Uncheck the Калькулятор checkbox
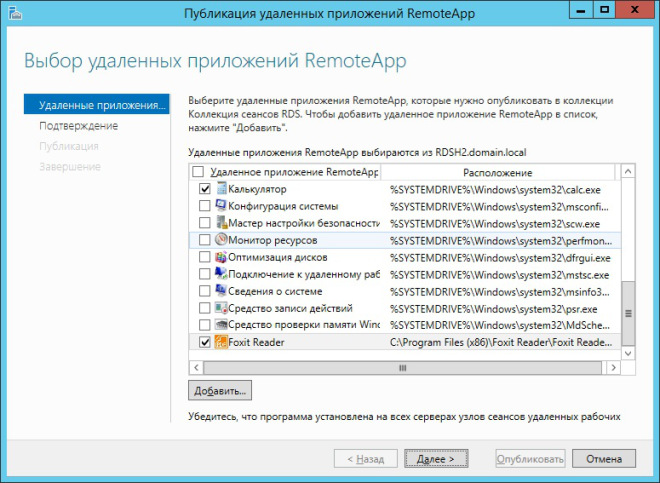 tap(205, 189)
